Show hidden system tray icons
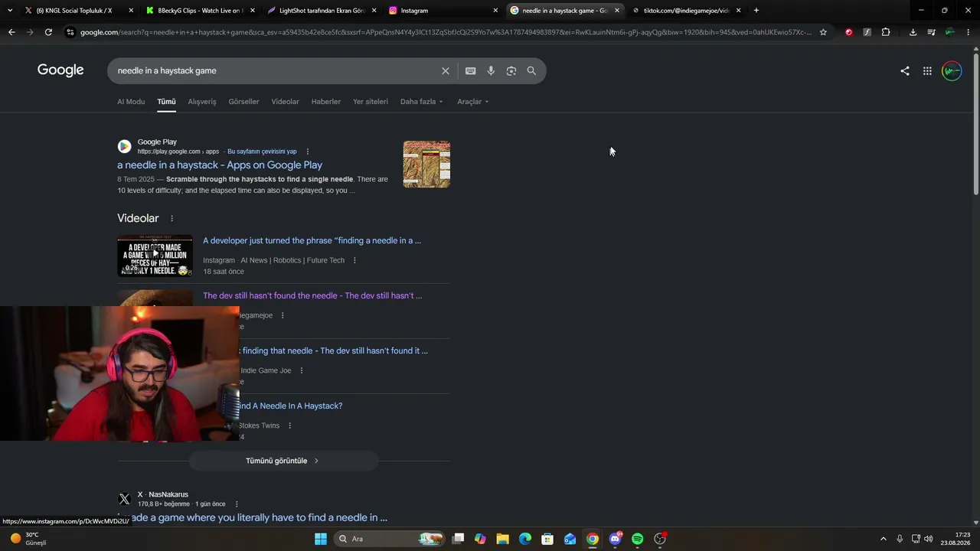Viewport: 980px width, 551px height. tap(883, 539)
